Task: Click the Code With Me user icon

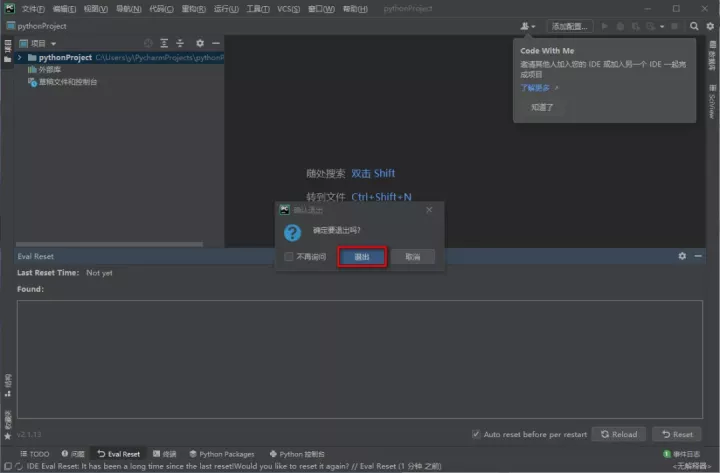Action: tap(525, 26)
